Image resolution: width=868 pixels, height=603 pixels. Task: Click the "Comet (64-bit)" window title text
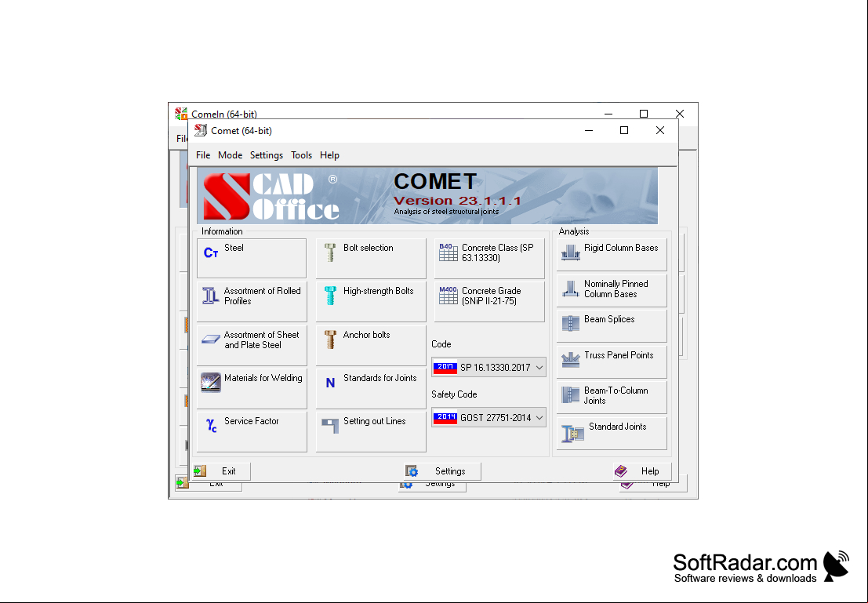tap(242, 131)
